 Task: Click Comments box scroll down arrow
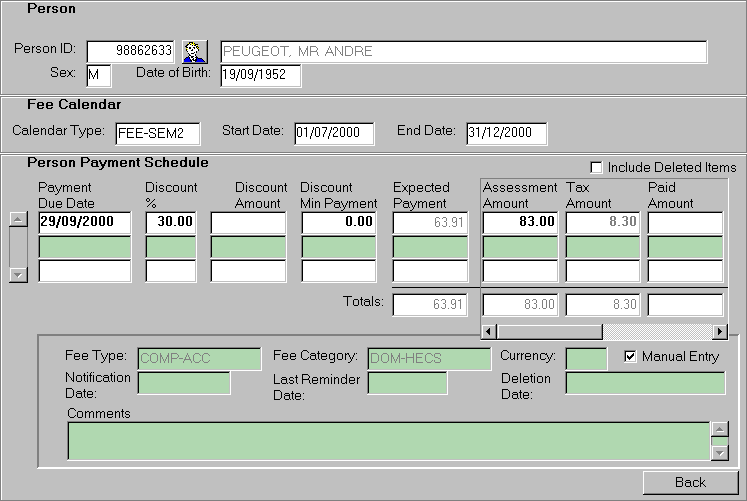(718, 453)
